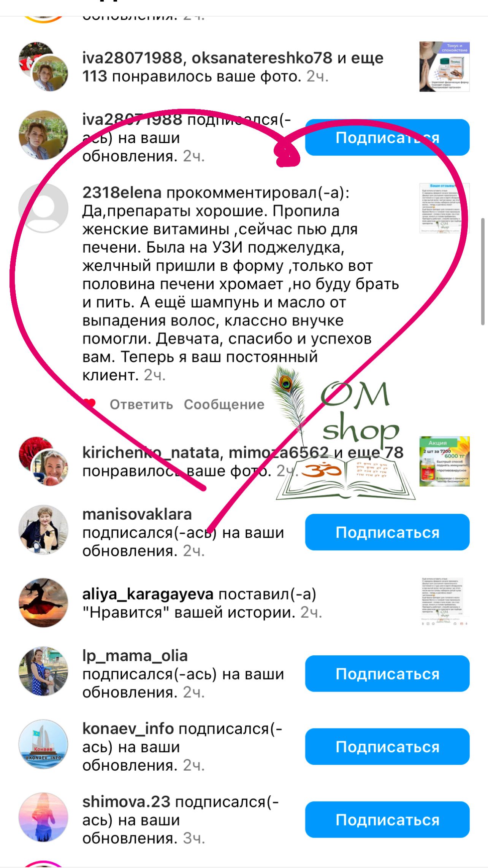Follow back lp_mama_olia with Подписаться
488x868 pixels.
(x=387, y=674)
